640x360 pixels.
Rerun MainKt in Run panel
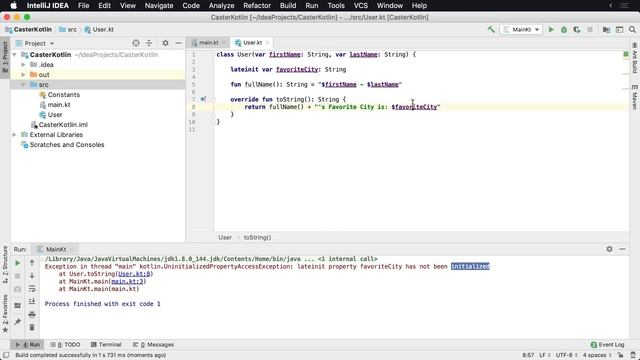point(18,263)
